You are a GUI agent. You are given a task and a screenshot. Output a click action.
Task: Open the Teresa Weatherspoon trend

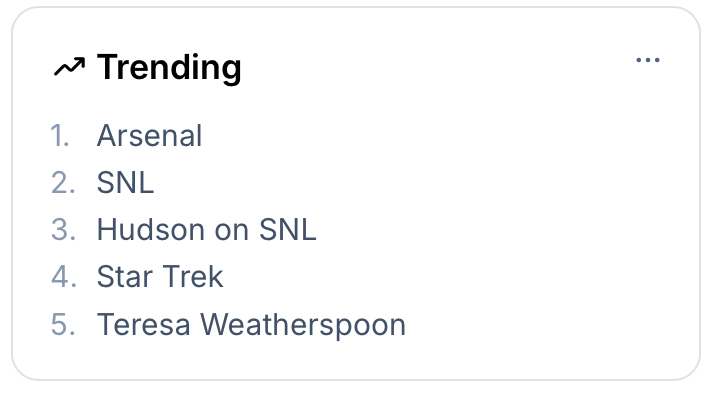pyautogui.click(x=251, y=325)
